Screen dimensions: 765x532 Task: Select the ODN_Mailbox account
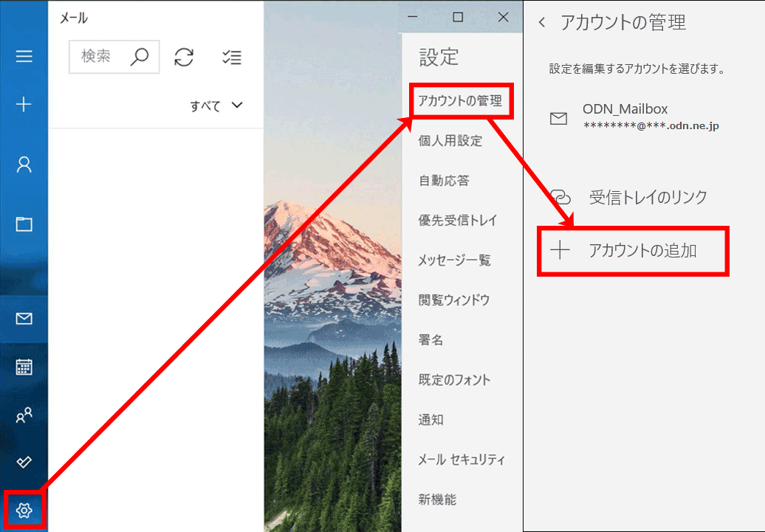pos(634,117)
